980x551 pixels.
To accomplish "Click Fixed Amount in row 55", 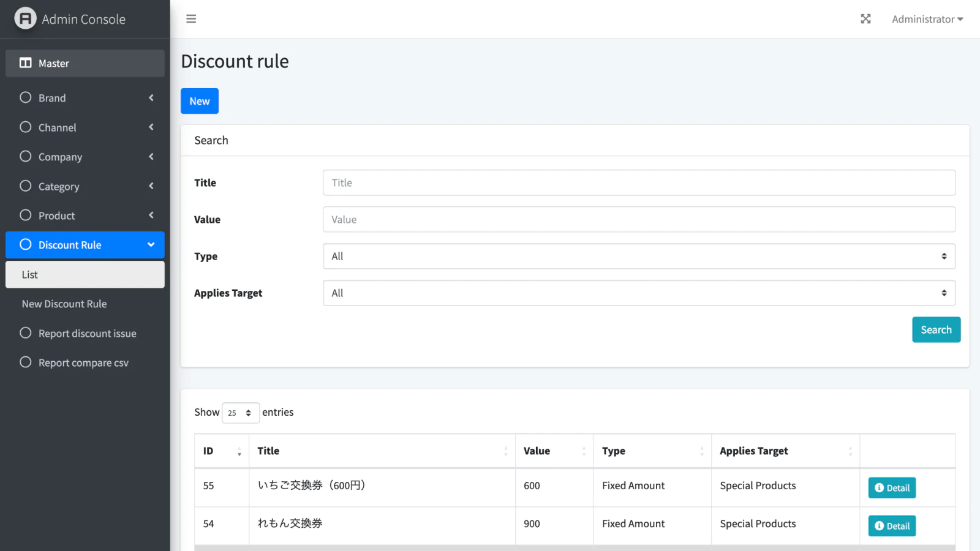I will click(633, 485).
